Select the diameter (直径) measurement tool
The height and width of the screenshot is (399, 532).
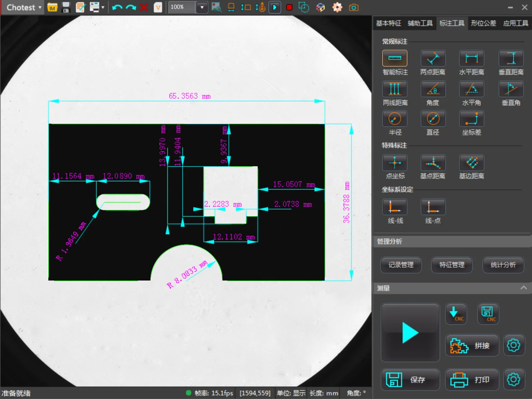click(433, 119)
